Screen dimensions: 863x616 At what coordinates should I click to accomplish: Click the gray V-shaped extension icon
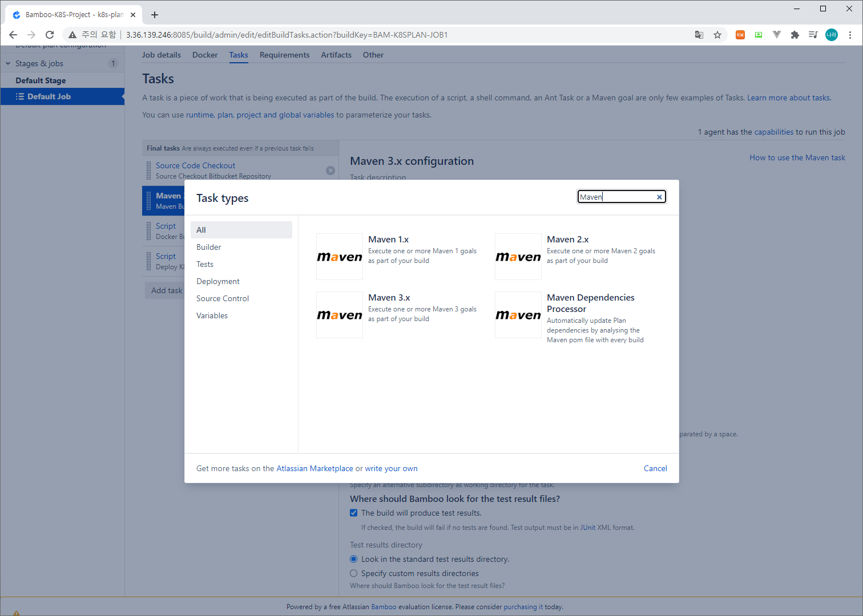coord(777,35)
